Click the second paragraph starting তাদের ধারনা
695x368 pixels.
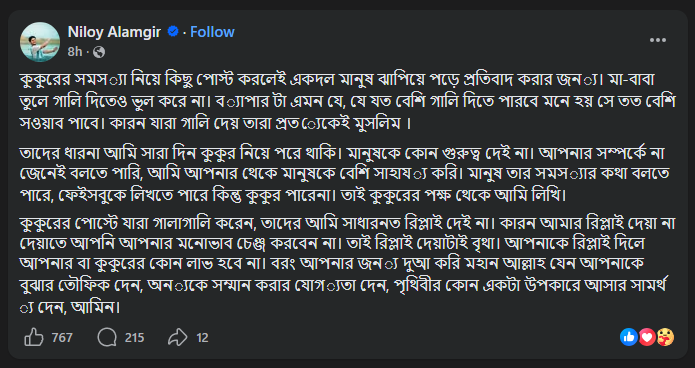[348, 174]
